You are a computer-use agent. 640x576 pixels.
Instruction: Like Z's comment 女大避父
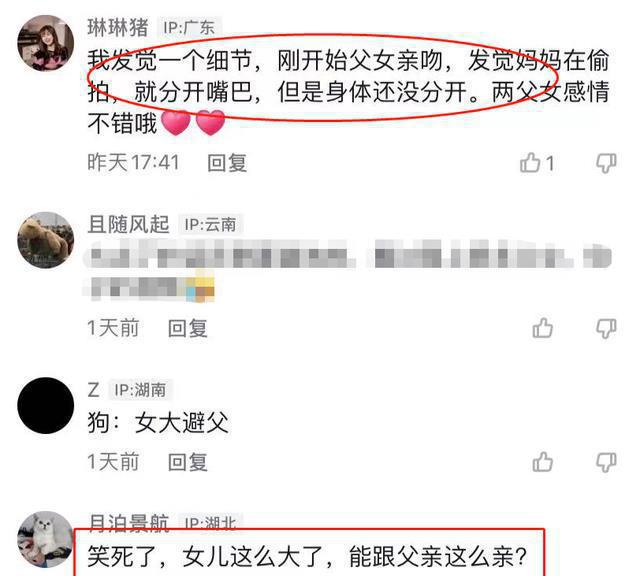542,462
